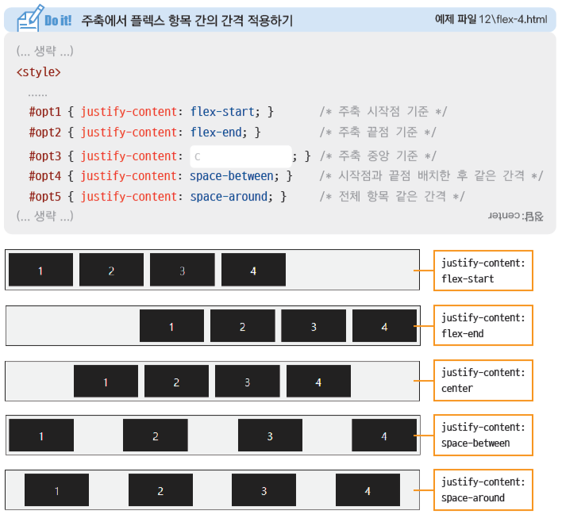Image resolution: width=562 pixels, height=518 pixels.
Task: Click the example file name 12\flex-4.html
Action: (x=513, y=19)
